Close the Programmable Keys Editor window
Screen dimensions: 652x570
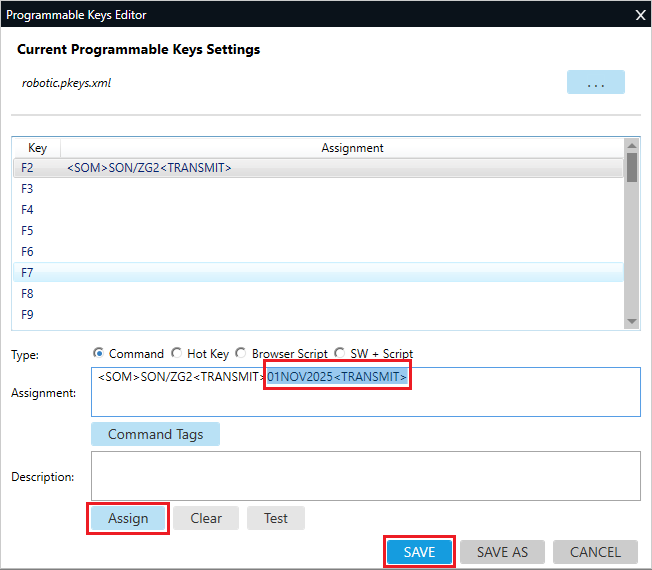coord(640,14)
